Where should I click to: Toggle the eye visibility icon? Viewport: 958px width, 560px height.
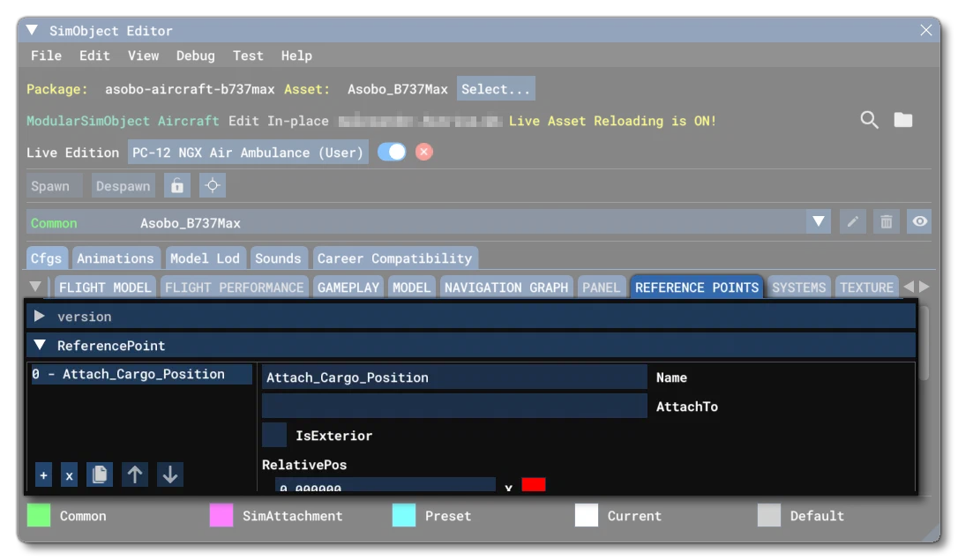(919, 221)
